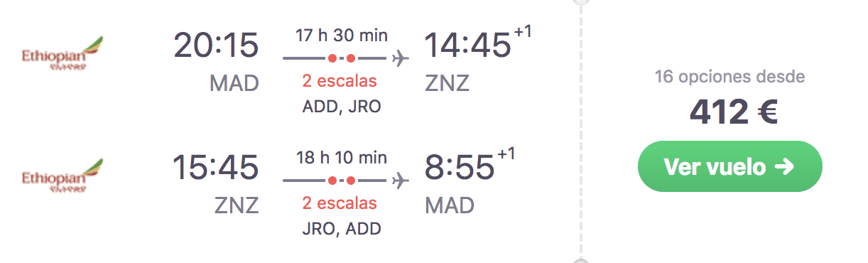Viewport: 868px width, 263px height.
Task: Click the 412 € price
Action: click(x=733, y=112)
